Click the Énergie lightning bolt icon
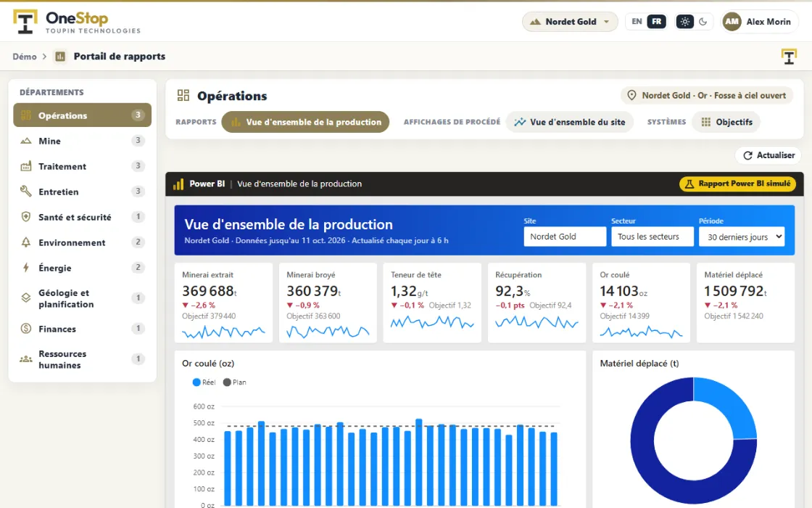Image resolution: width=812 pixels, height=508 pixels. 26,268
